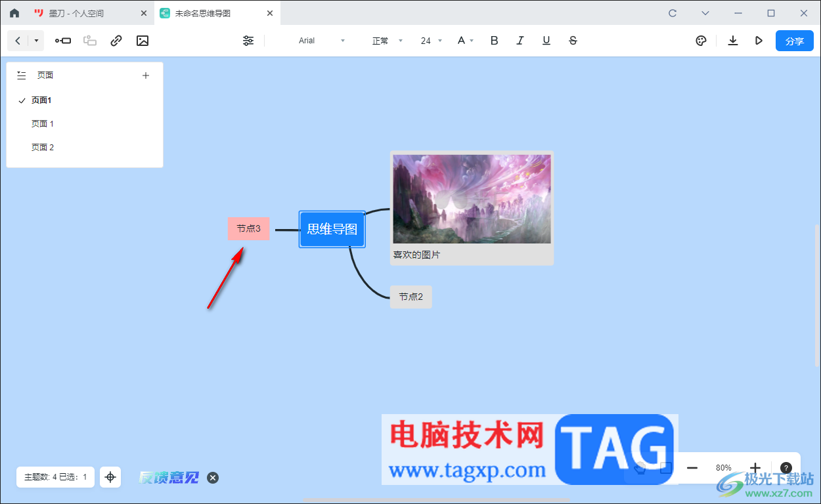Select the 节点2 node
This screenshot has width=821, height=504.
pos(411,297)
